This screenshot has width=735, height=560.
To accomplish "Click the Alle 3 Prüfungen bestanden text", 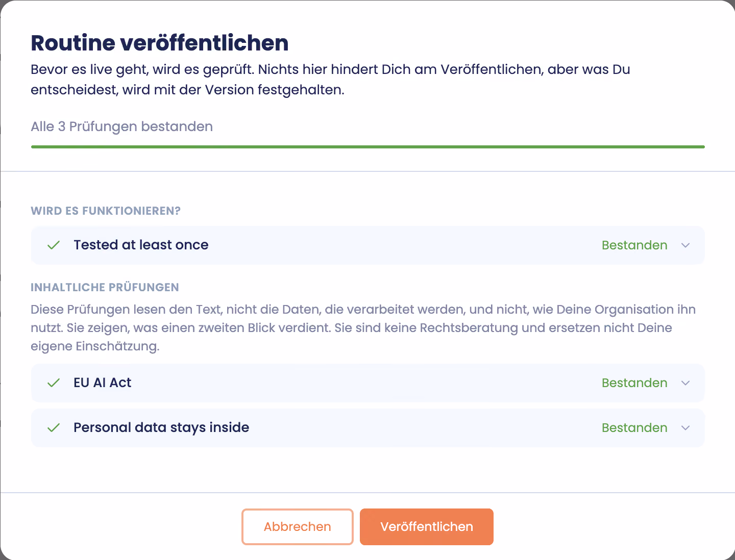I will (122, 126).
